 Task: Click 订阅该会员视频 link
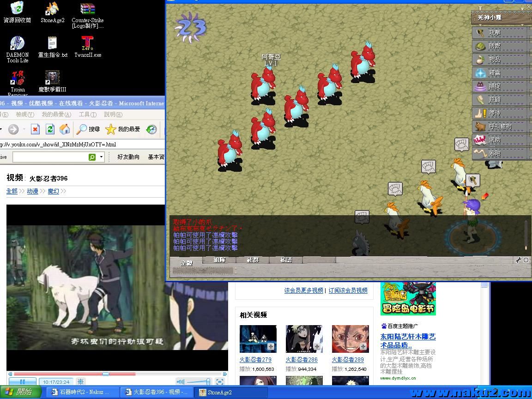point(348,290)
